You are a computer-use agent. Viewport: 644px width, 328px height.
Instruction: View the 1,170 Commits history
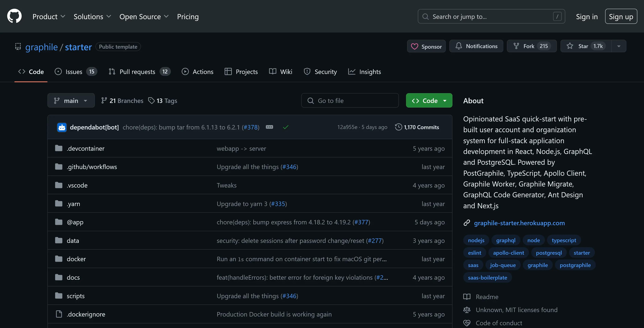(417, 127)
